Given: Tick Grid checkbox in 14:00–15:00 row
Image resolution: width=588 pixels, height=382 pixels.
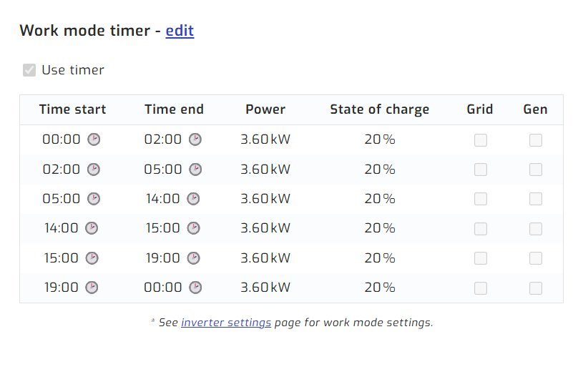Looking at the screenshot, I should (x=481, y=229).
